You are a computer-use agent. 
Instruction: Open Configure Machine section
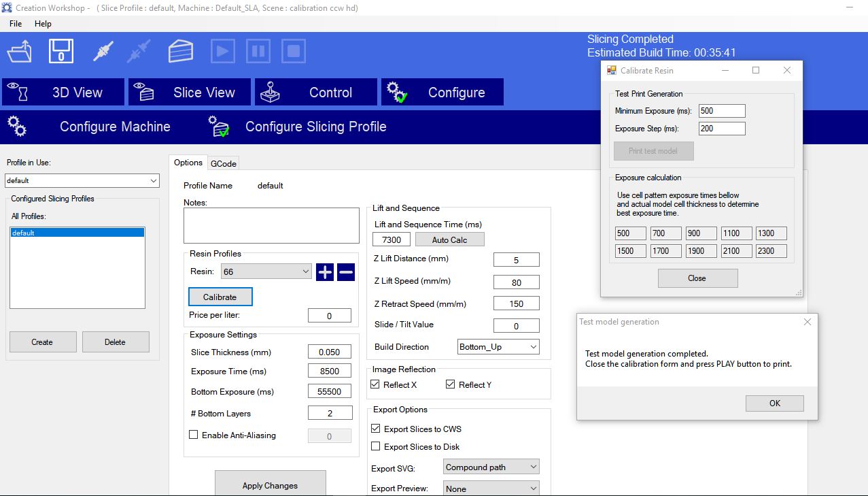coord(114,127)
